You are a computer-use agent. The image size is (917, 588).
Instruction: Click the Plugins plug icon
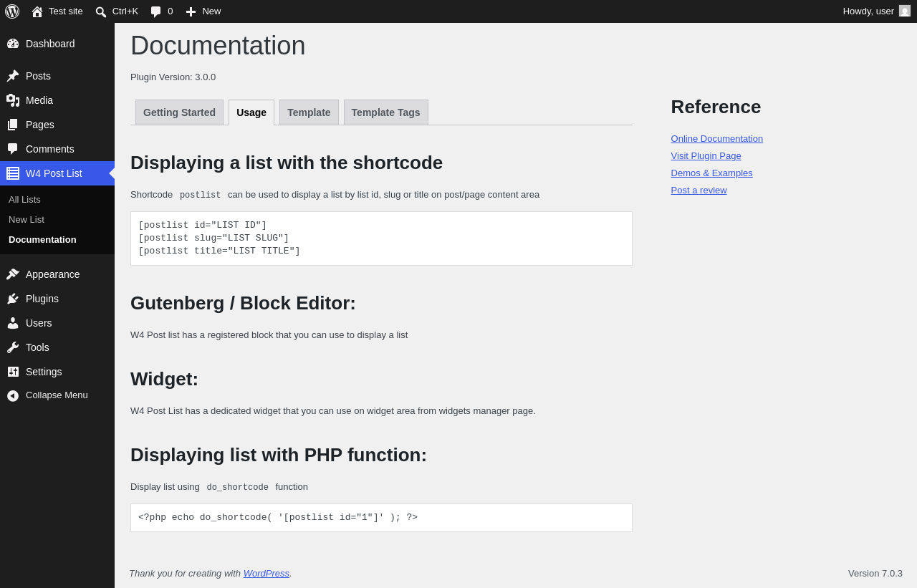coord(13,299)
